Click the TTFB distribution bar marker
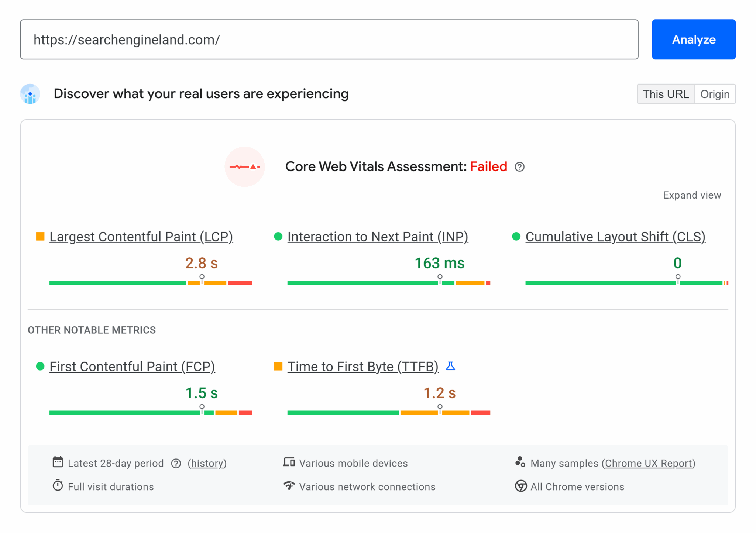 [440, 409]
